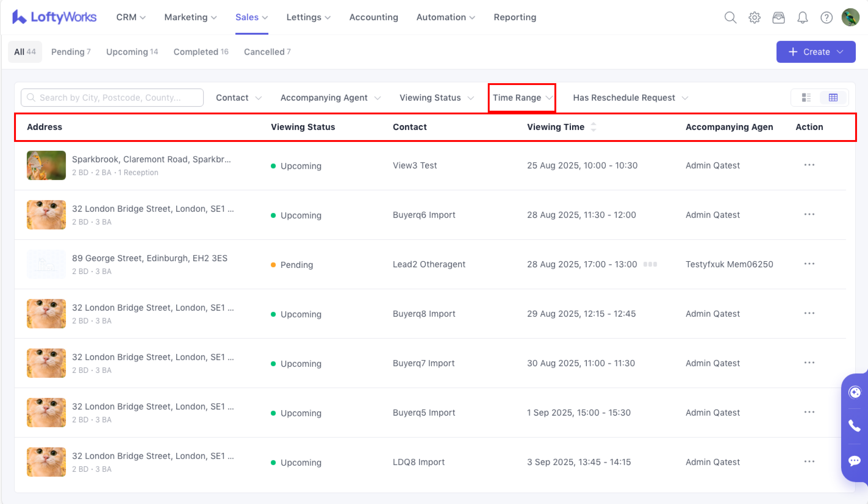Open settings gear icon
868x504 pixels.
tap(754, 17)
